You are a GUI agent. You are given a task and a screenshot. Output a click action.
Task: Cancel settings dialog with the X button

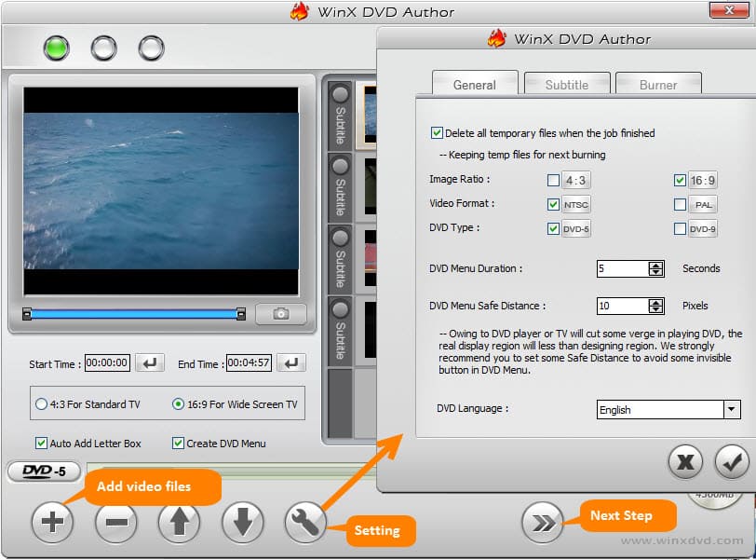click(x=685, y=461)
